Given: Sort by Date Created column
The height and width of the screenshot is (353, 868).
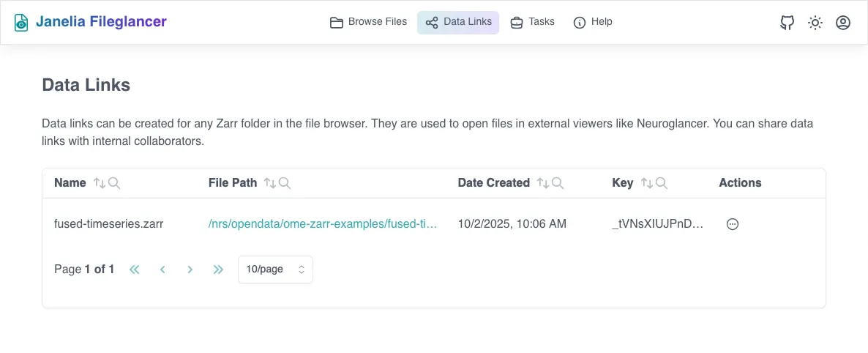Looking at the screenshot, I should tap(543, 183).
